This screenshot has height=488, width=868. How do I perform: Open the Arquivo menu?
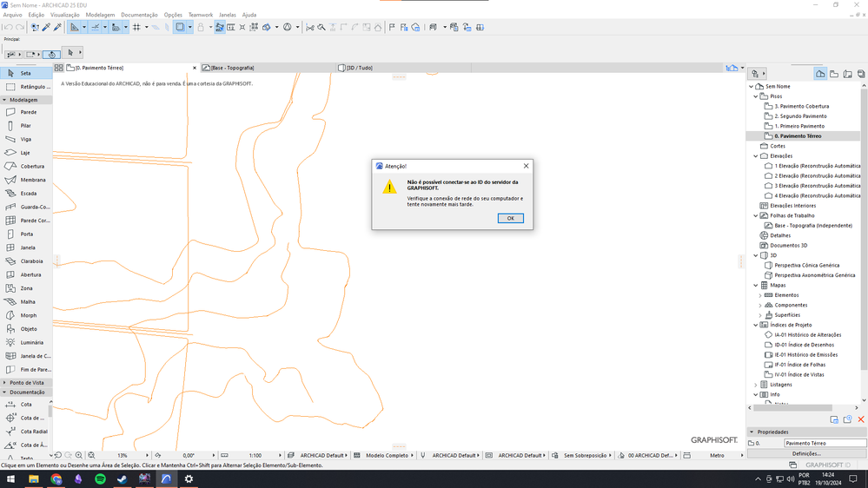coord(13,15)
